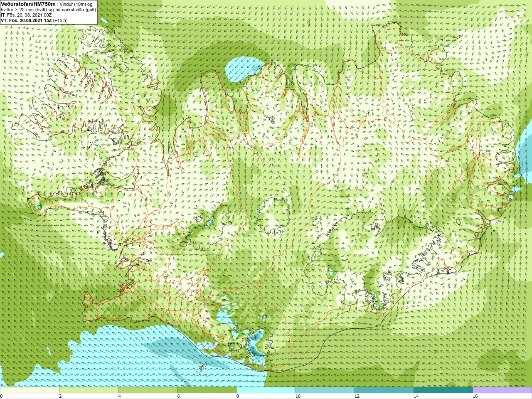Viewport: 532px width, 399px height.
Task: Click the pale yellow 0–2 m/s legend swatch
Action: (30, 390)
